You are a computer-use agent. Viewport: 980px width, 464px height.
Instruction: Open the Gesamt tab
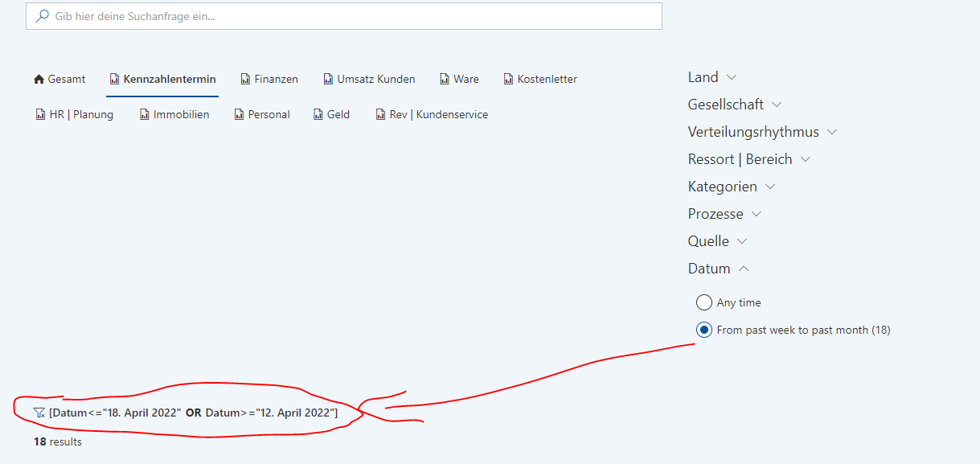(x=59, y=79)
